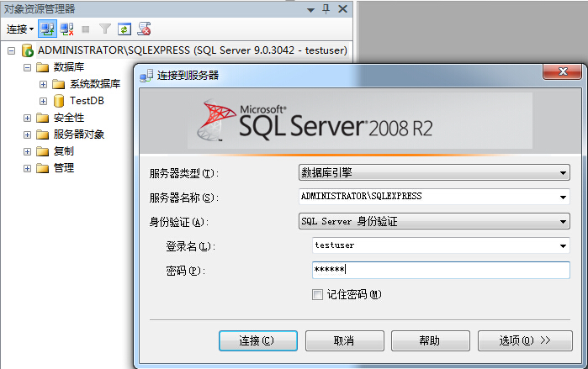This screenshot has width=588, height=369.
Task: Collapse the 数据库 folder node
Action: click(x=27, y=68)
